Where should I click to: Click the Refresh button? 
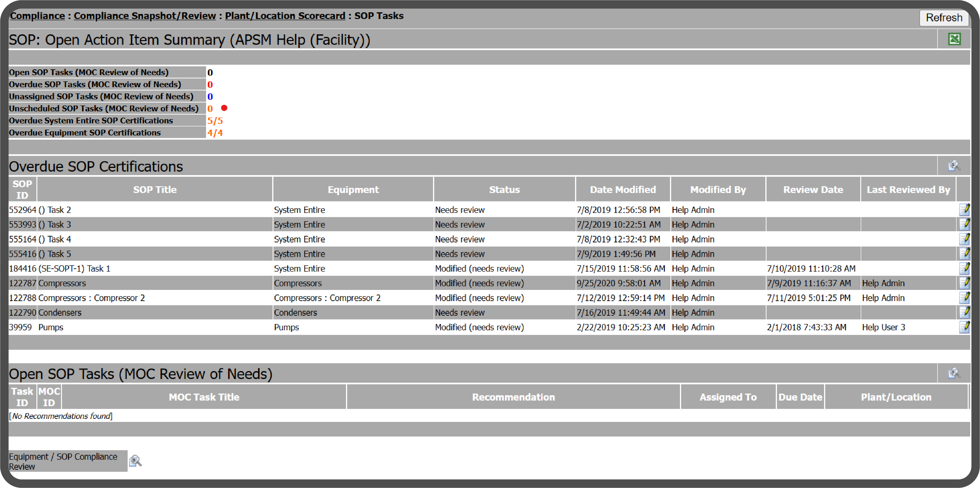944,17
